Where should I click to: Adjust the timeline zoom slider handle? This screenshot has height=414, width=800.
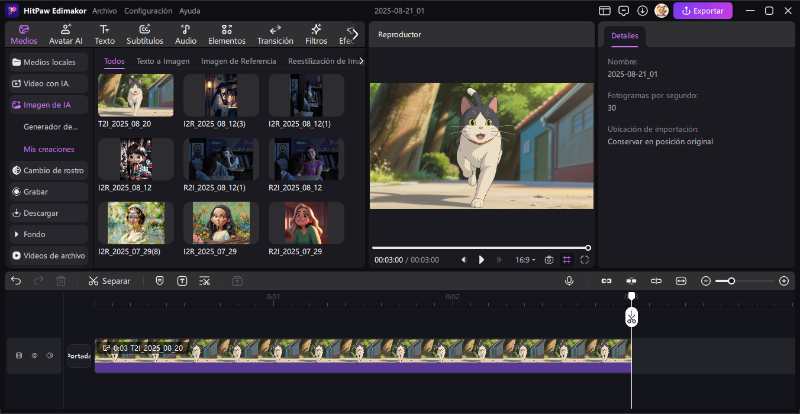click(731, 281)
